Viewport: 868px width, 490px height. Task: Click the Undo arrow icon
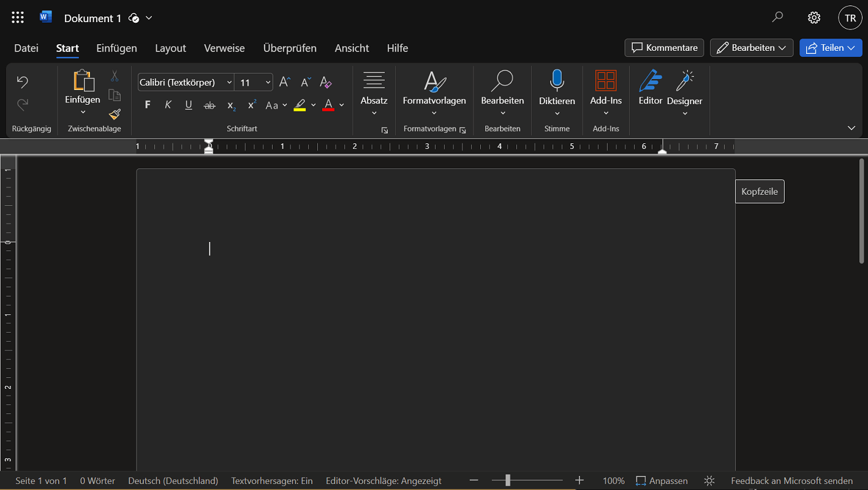[x=23, y=82]
